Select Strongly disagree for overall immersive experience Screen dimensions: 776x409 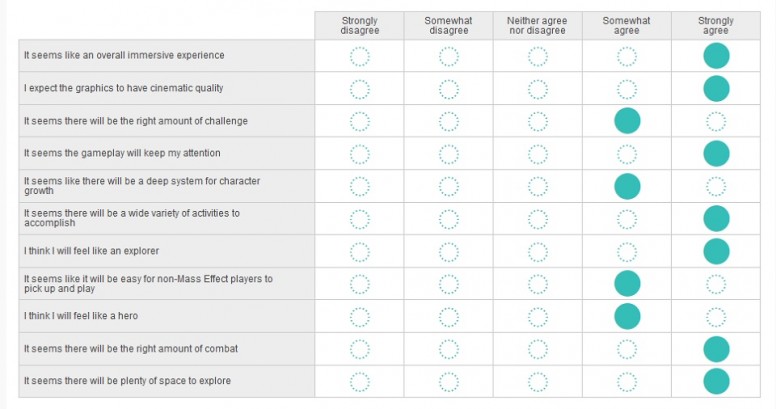pyautogui.click(x=359, y=56)
